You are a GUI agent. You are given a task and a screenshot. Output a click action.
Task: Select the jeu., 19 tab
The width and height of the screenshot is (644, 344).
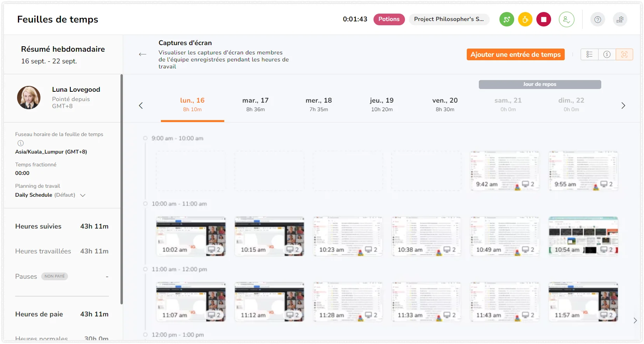(382, 105)
